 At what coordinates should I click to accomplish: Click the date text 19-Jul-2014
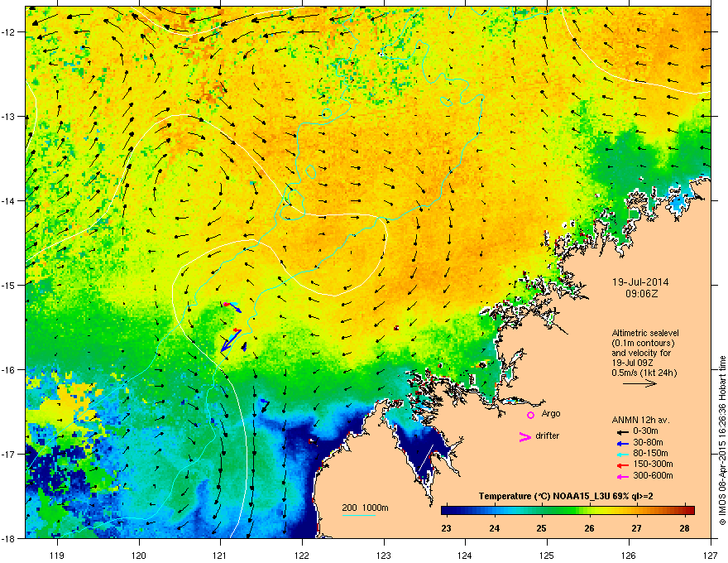(640, 282)
